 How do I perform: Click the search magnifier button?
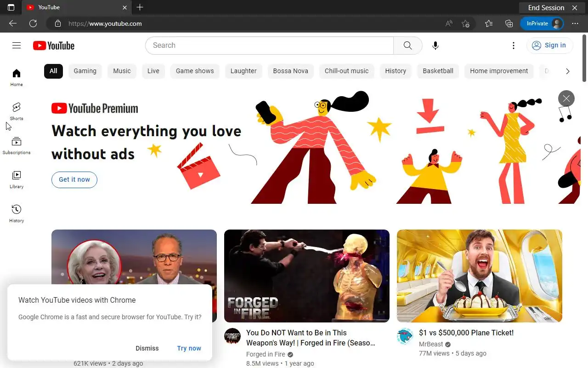407,46
